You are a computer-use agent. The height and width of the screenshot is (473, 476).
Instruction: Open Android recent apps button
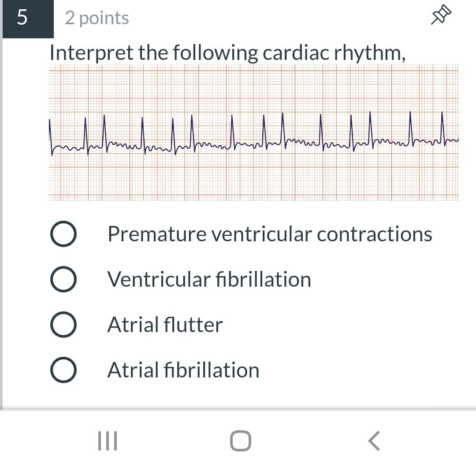tap(108, 440)
